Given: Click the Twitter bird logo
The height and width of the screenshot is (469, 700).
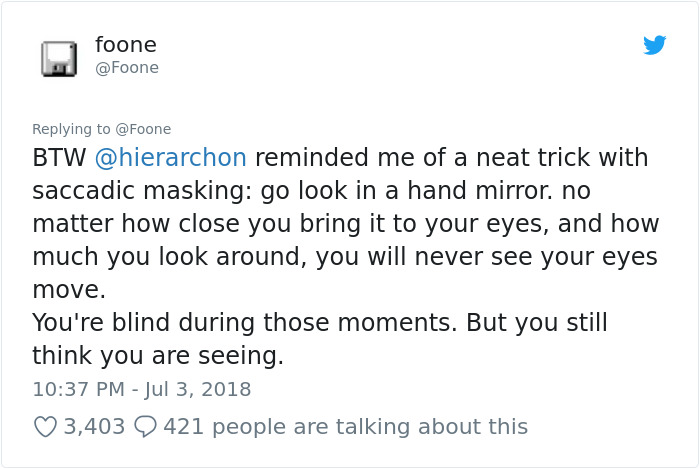Looking at the screenshot, I should tap(654, 45).
